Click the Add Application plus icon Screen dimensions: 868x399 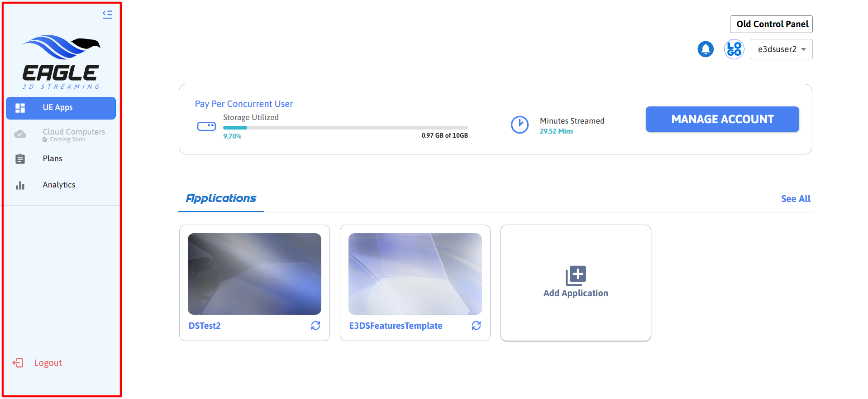[x=576, y=275]
